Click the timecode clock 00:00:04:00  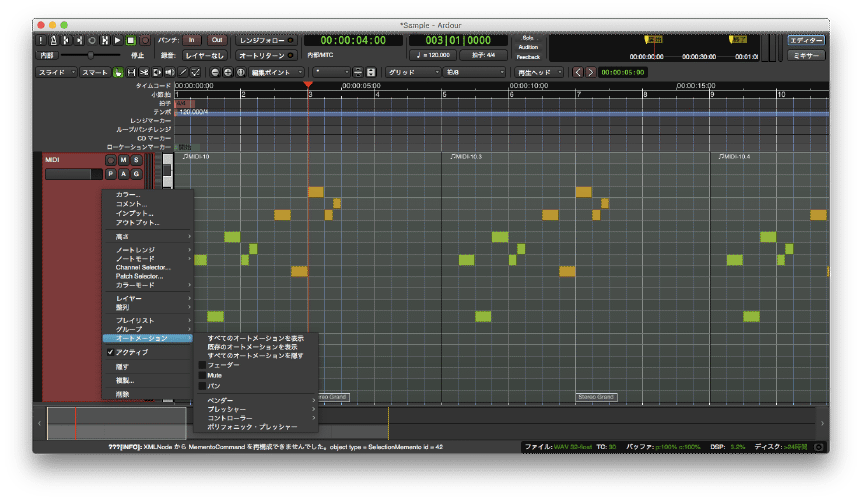(x=353, y=40)
